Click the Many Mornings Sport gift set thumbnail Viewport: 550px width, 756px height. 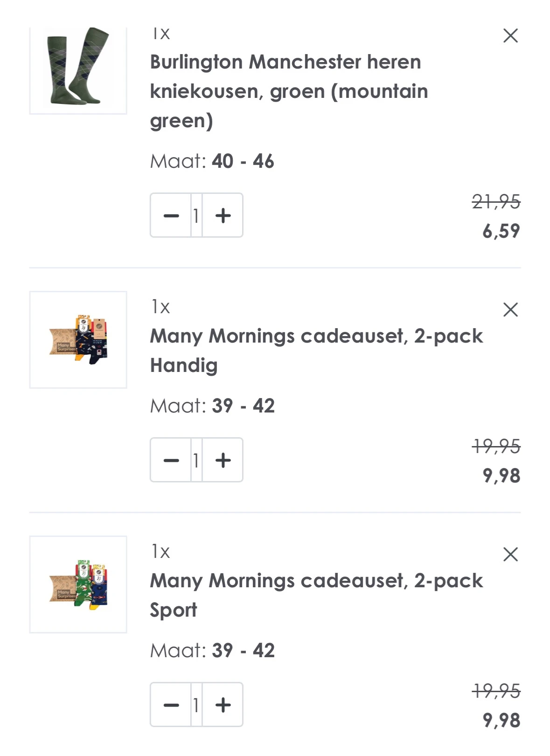(78, 584)
